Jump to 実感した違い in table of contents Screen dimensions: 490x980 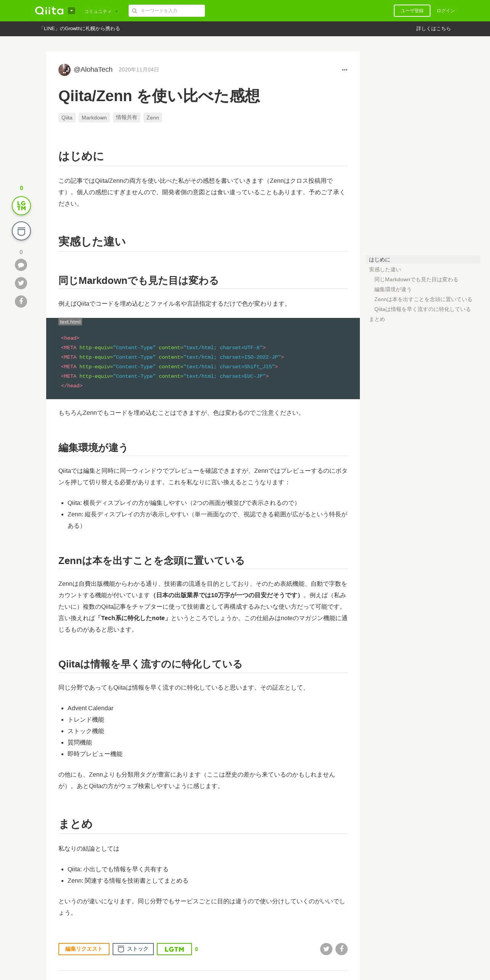tap(385, 269)
